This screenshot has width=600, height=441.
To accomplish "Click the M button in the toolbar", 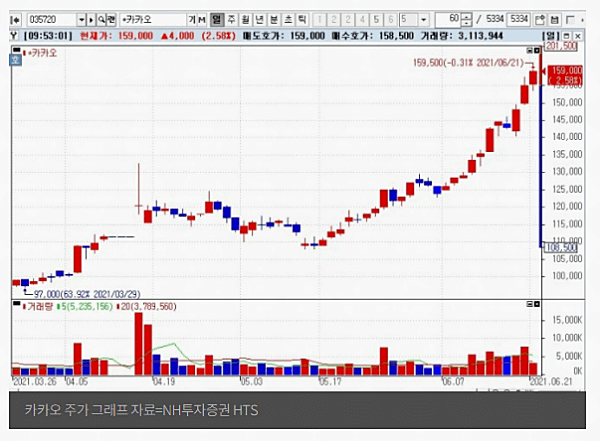I will tap(202, 20).
